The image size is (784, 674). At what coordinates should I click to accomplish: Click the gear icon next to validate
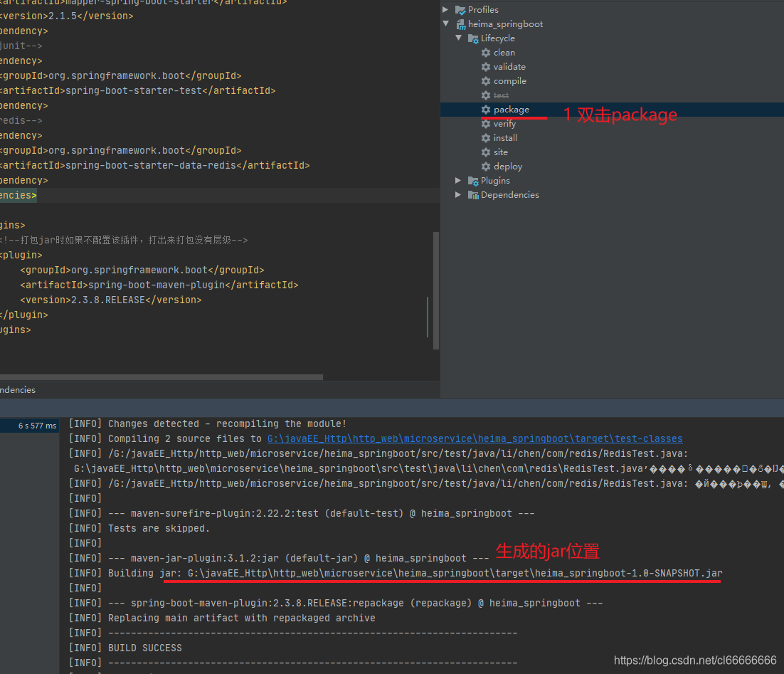pyautogui.click(x=485, y=67)
